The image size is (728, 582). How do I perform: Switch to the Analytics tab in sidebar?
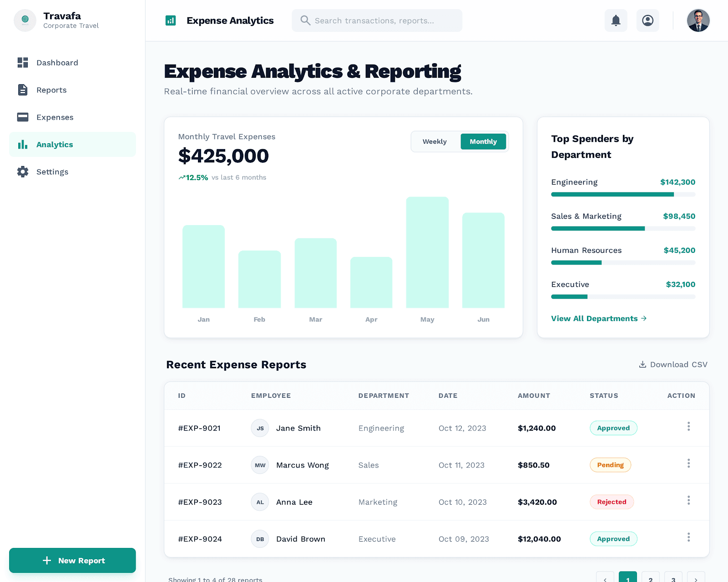click(x=54, y=144)
